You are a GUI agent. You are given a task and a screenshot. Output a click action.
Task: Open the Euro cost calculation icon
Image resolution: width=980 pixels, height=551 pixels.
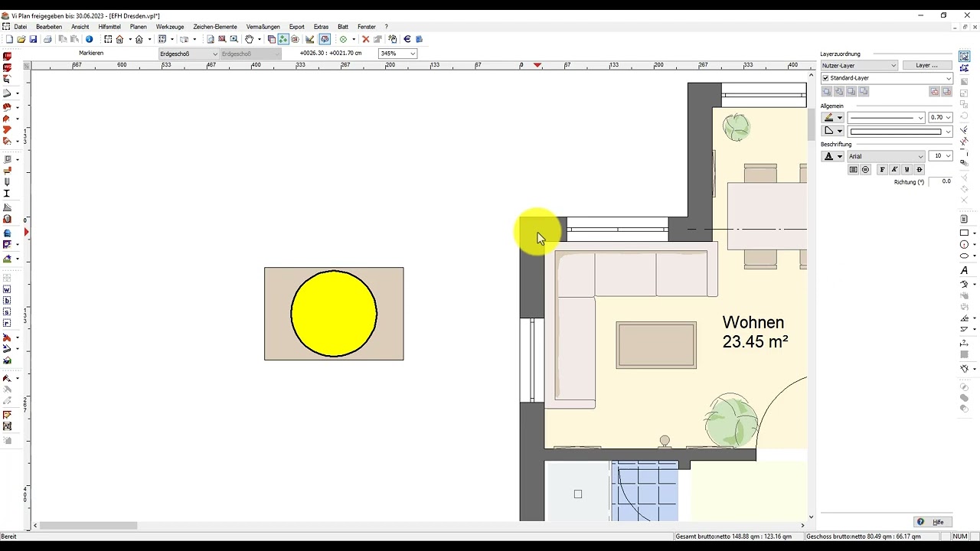407,39
